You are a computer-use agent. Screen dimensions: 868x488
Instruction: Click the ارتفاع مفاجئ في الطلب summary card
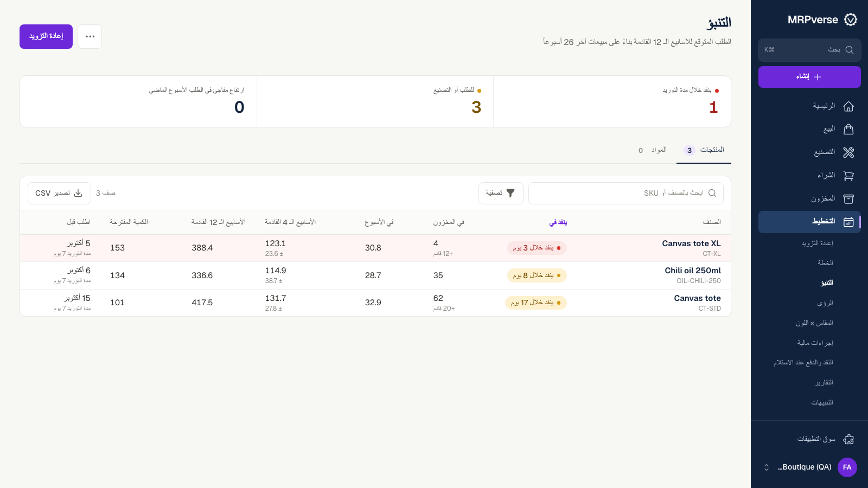click(138, 101)
